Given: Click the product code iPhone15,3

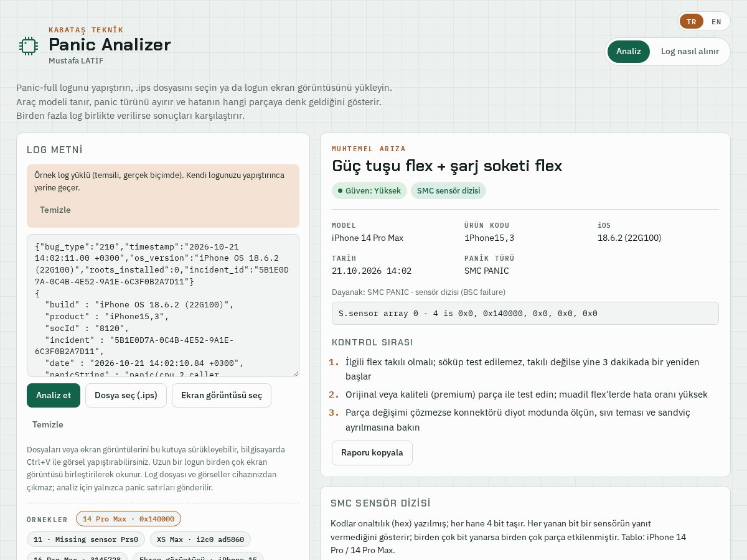Looking at the screenshot, I should [x=489, y=238].
